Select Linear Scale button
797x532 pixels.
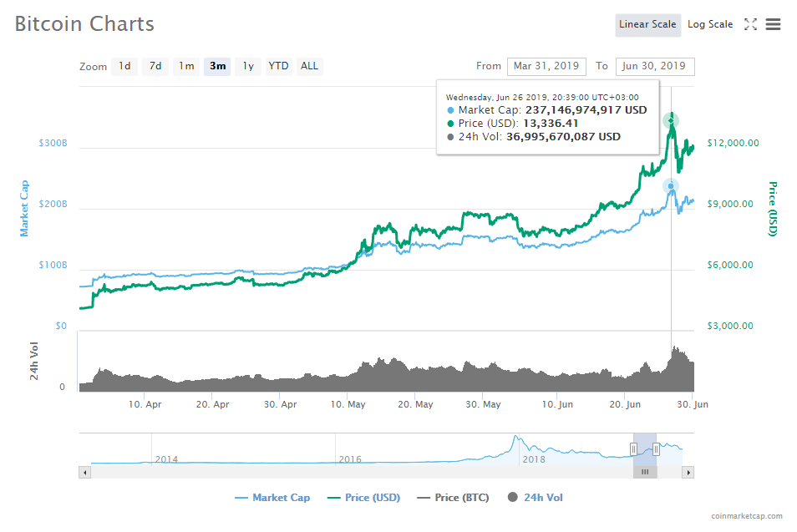pyautogui.click(x=647, y=24)
